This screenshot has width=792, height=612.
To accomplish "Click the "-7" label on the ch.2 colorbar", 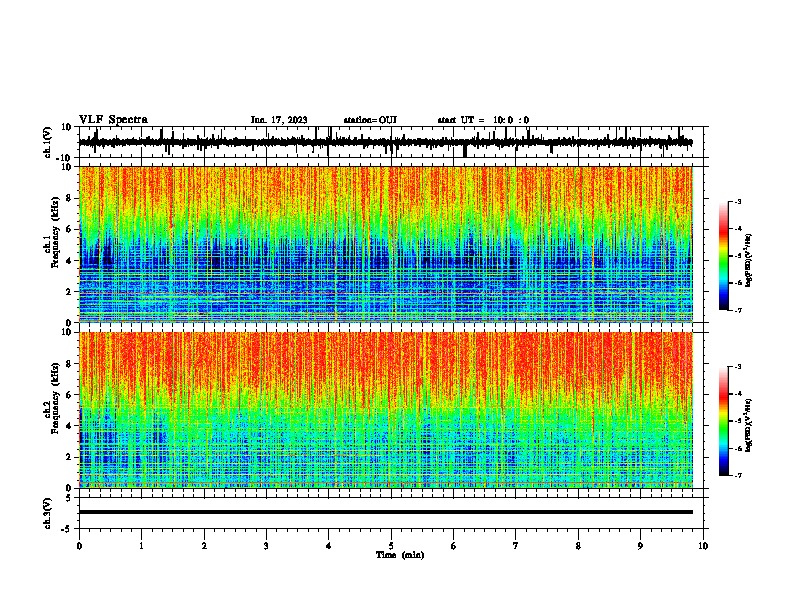I will point(737,475).
